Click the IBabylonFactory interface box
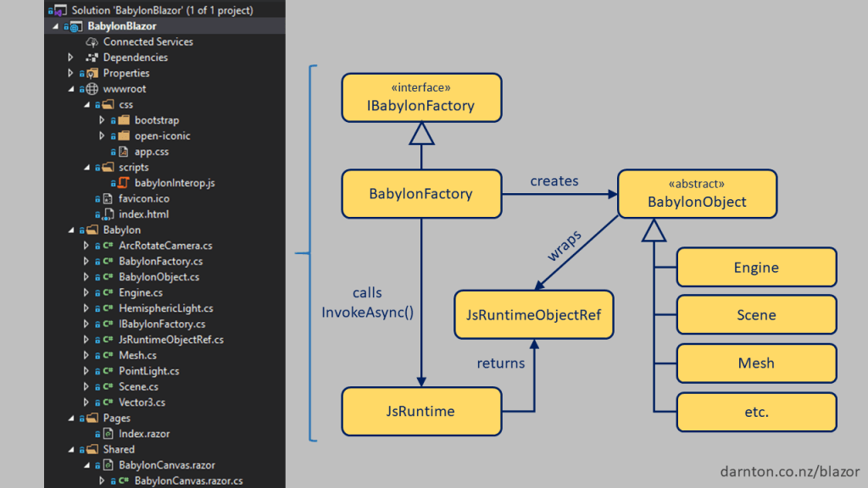This screenshot has width=868, height=488. tap(421, 97)
